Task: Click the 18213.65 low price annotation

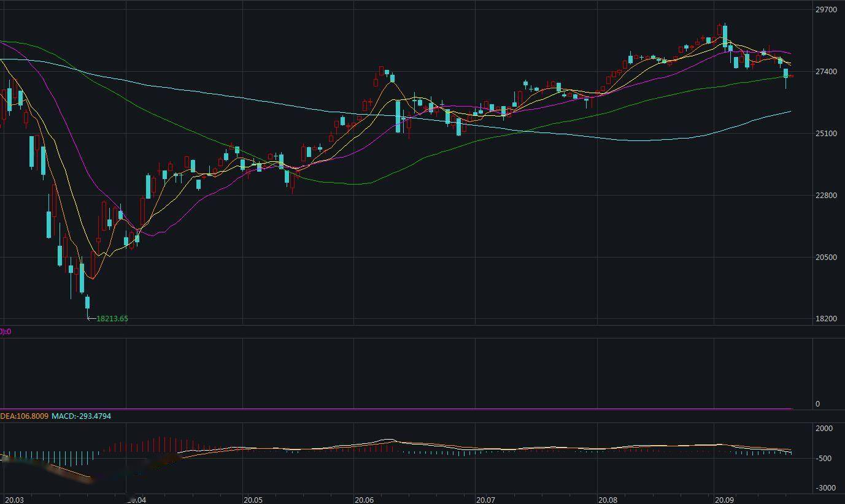Action: [x=112, y=319]
